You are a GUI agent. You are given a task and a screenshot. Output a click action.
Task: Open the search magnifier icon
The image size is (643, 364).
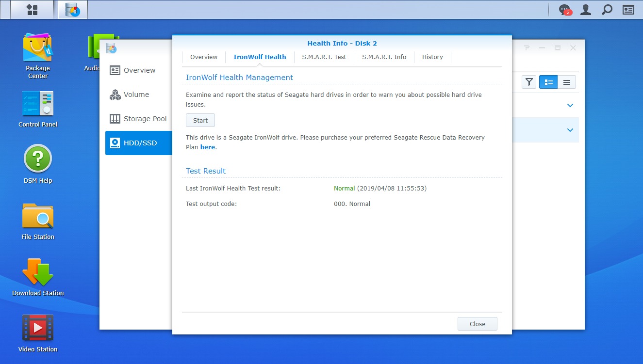[607, 10]
